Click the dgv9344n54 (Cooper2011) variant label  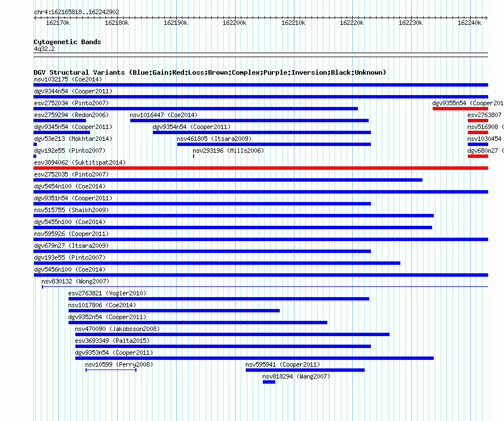(x=73, y=91)
